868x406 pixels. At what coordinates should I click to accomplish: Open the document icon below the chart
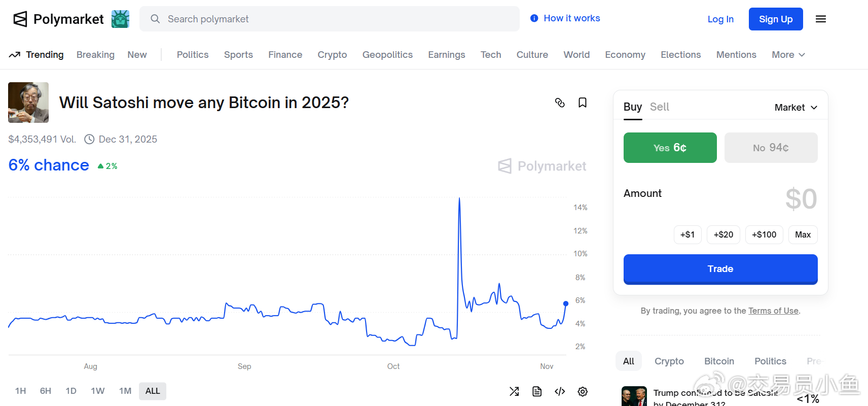537,391
